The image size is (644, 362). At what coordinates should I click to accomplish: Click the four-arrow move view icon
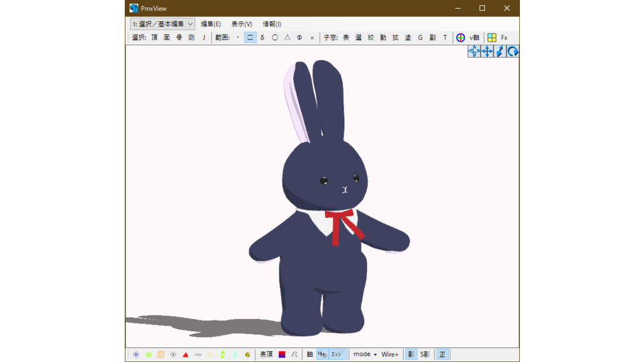coord(487,52)
